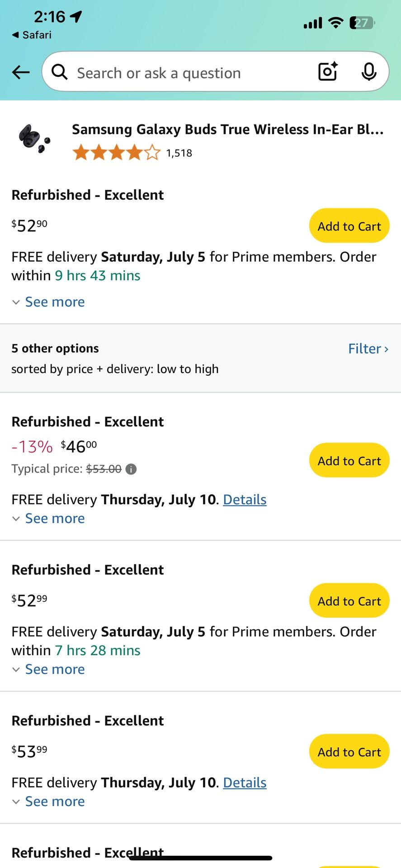Open Details link for $46.00 delivery
This screenshot has width=401, height=868.
pos(245,500)
